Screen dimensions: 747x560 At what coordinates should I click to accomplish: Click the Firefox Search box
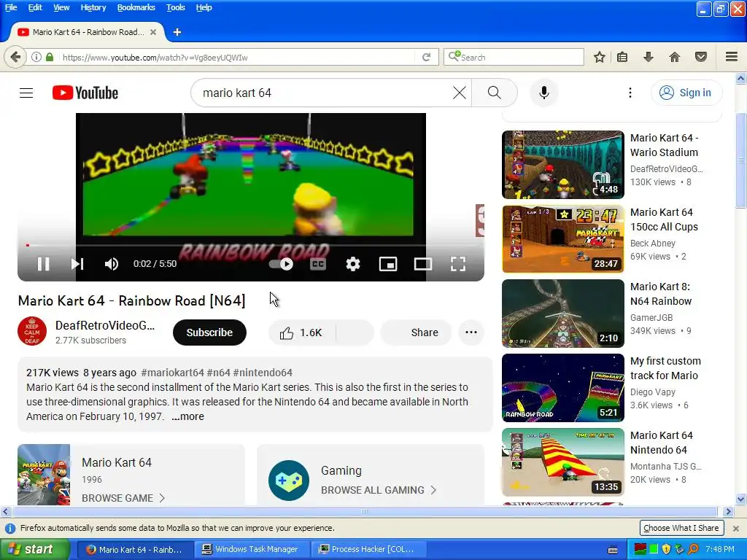coord(514,57)
